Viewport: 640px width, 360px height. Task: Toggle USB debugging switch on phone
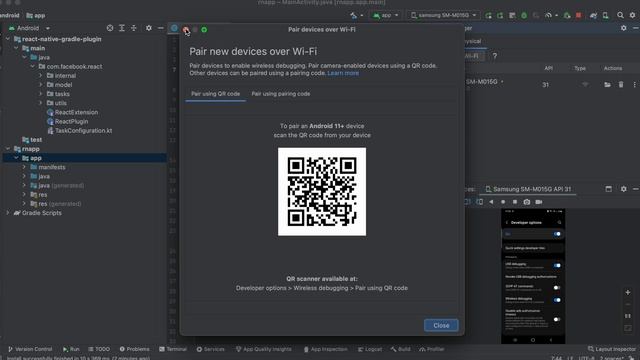click(557, 265)
